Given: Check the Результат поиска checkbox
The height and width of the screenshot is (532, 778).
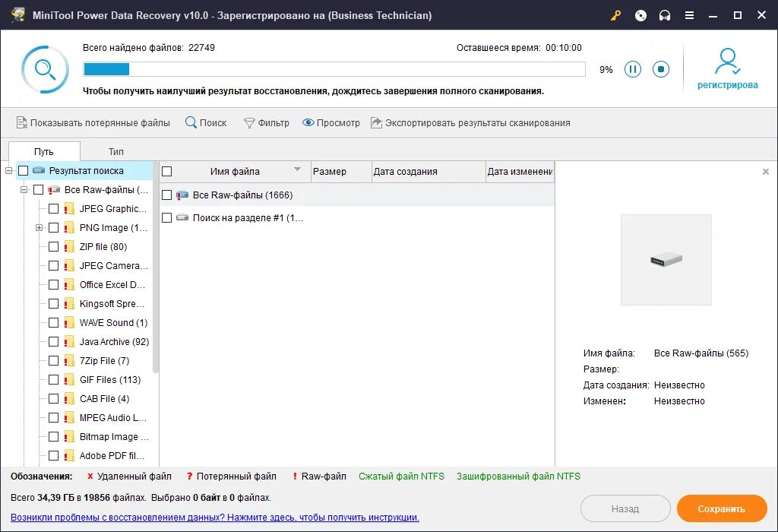Looking at the screenshot, I should [x=24, y=171].
